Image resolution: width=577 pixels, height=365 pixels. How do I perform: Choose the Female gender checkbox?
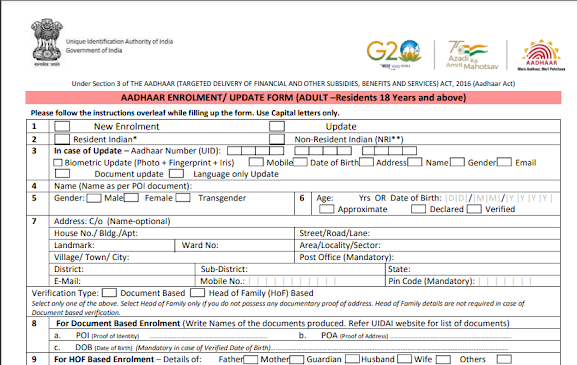131,198
